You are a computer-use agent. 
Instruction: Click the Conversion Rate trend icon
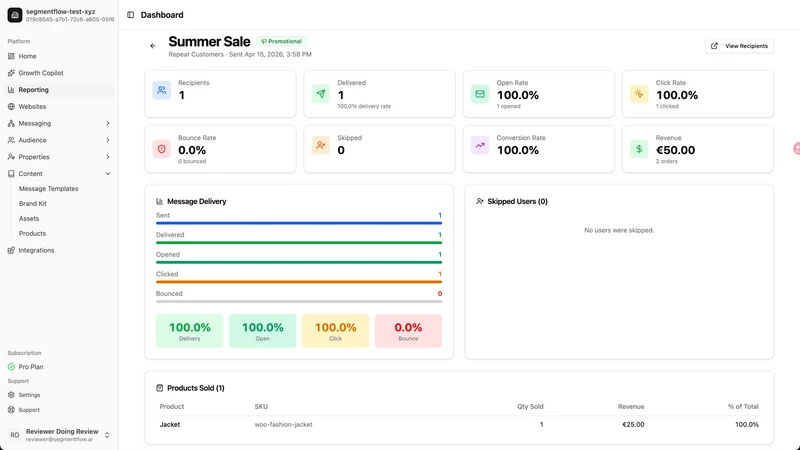pyautogui.click(x=480, y=145)
